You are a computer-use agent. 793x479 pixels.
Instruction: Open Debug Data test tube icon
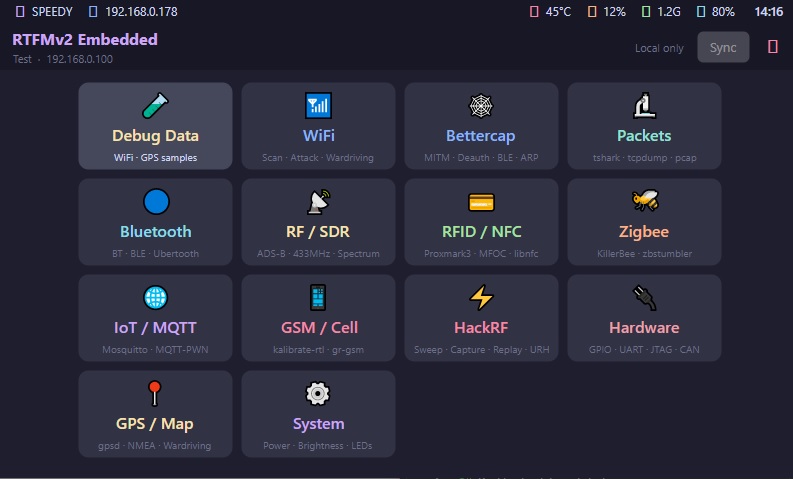click(x=155, y=106)
